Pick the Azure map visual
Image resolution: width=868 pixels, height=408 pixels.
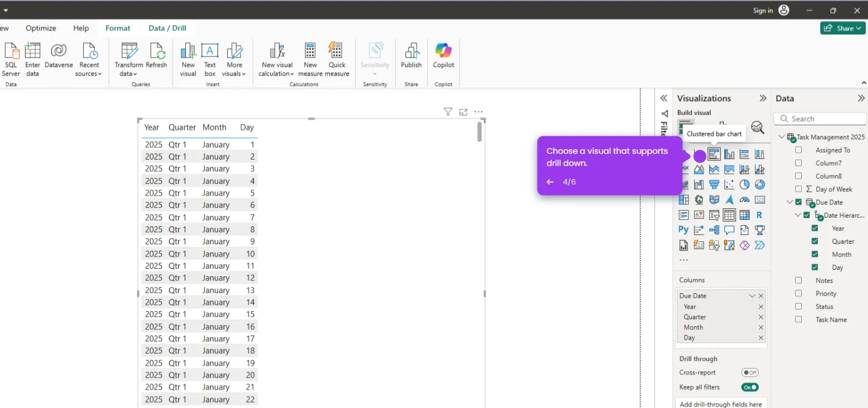(x=729, y=200)
